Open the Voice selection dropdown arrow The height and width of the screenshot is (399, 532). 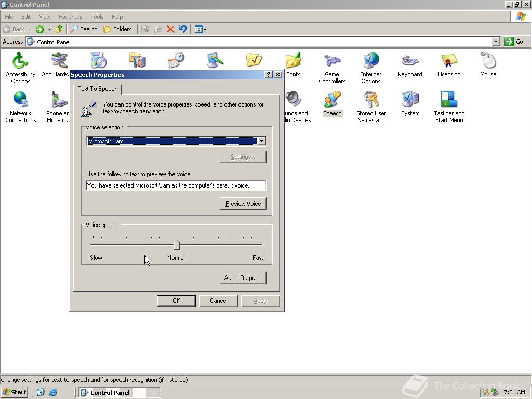tap(262, 141)
